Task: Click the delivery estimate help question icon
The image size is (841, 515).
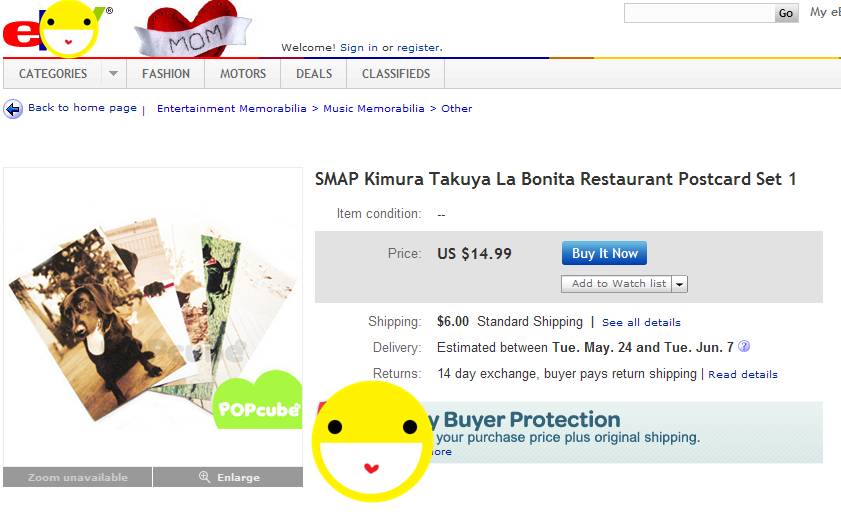Action: tap(744, 347)
